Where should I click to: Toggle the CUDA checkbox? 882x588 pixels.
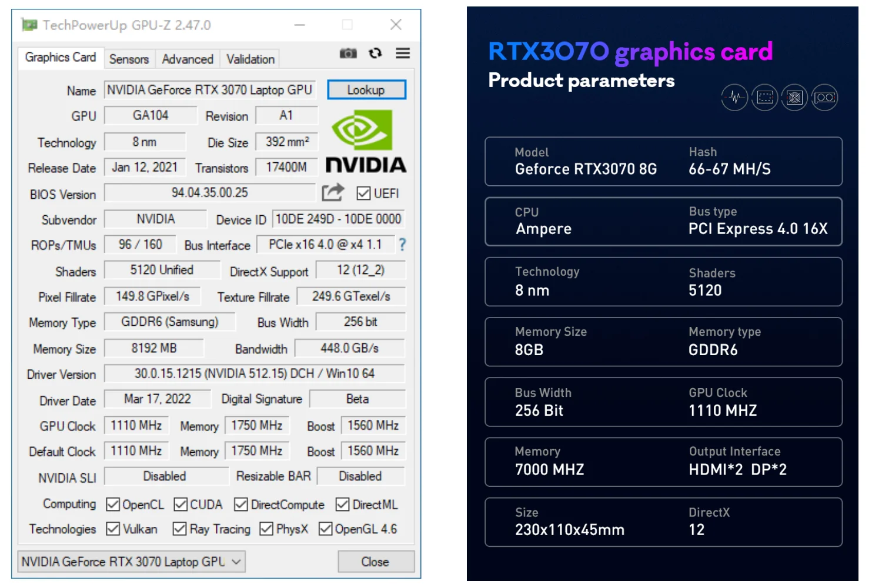click(x=181, y=505)
